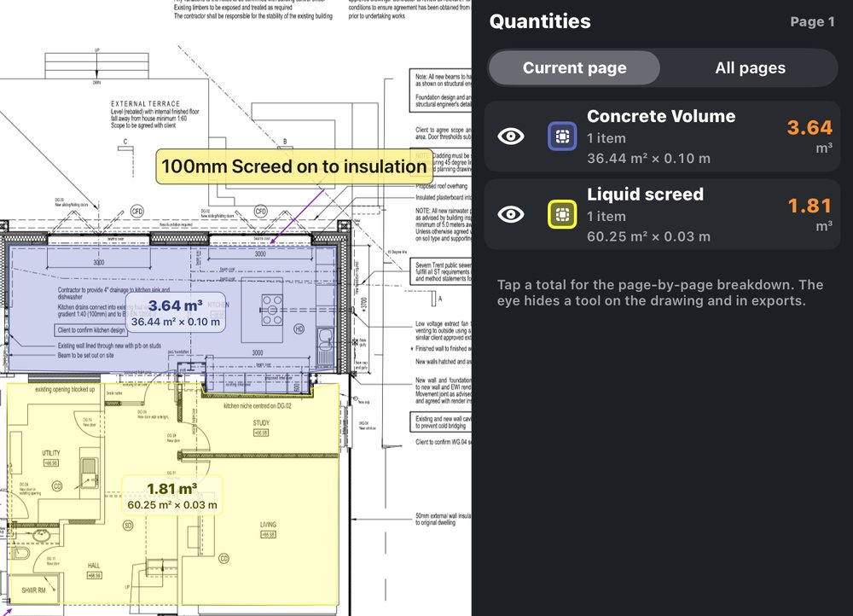Image resolution: width=853 pixels, height=616 pixels.
Task: Click the UTILITY room label on drawing
Action: point(51,453)
